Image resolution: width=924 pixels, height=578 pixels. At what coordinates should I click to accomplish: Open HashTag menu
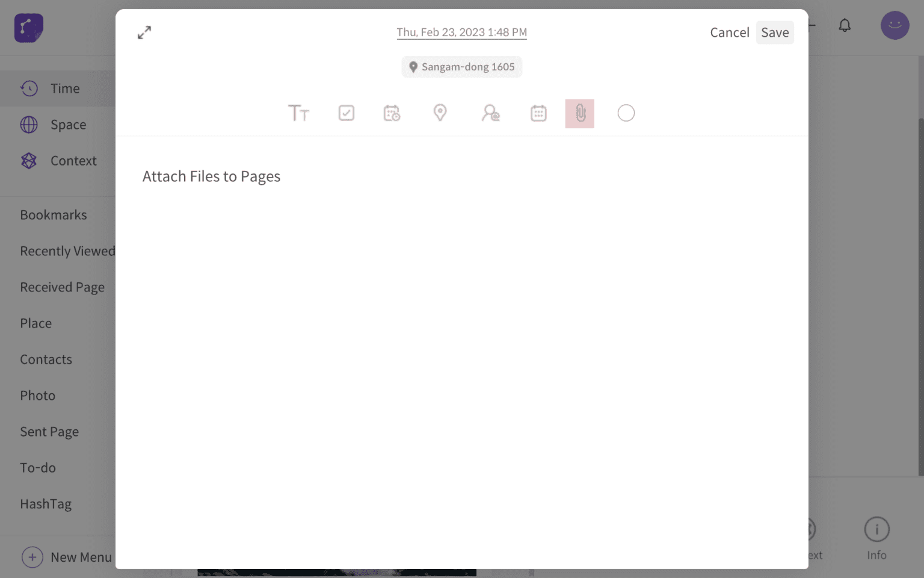click(x=46, y=504)
